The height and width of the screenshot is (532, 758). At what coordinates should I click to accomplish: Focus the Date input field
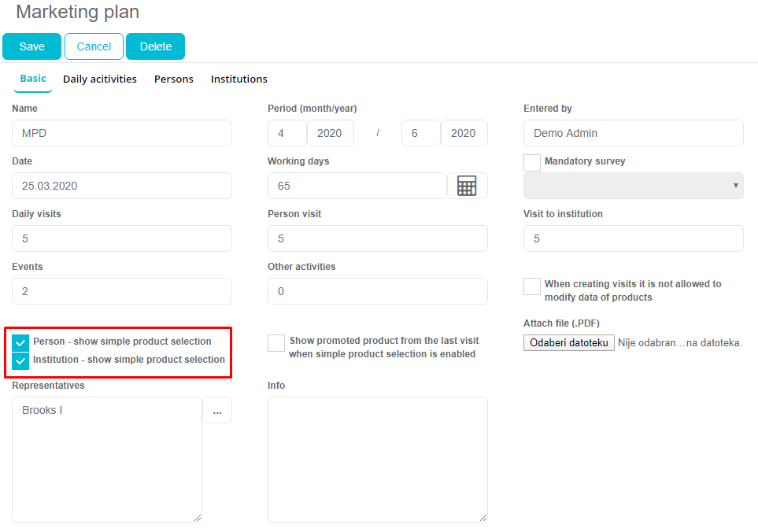click(x=122, y=186)
